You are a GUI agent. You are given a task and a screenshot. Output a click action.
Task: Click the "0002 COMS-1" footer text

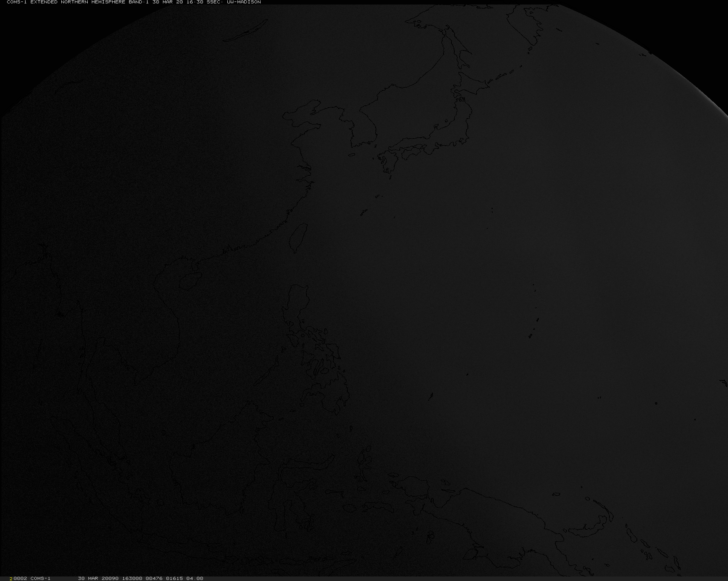click(x=32, y=578)
